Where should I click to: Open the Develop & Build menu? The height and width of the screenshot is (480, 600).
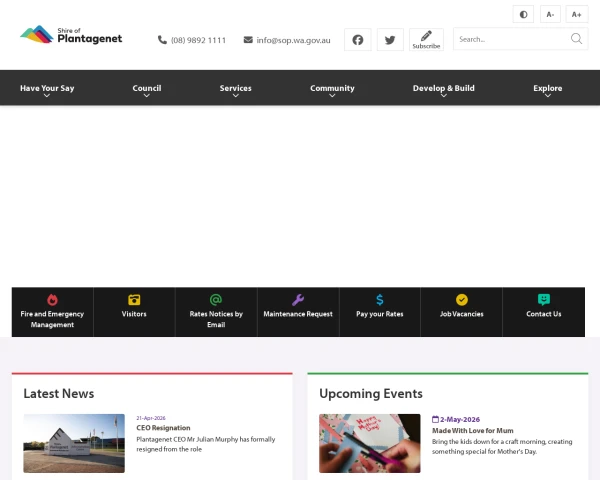[443, 88]
